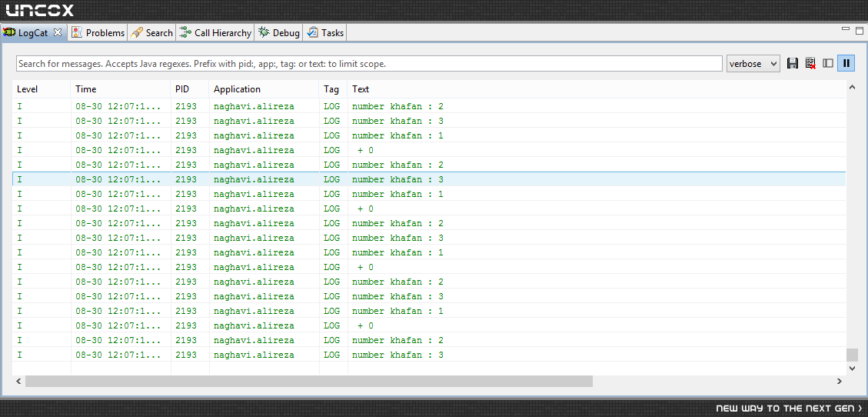Click the vertical scrollbar up arrow
The image size is (868, 417).
tap(852, 88)
